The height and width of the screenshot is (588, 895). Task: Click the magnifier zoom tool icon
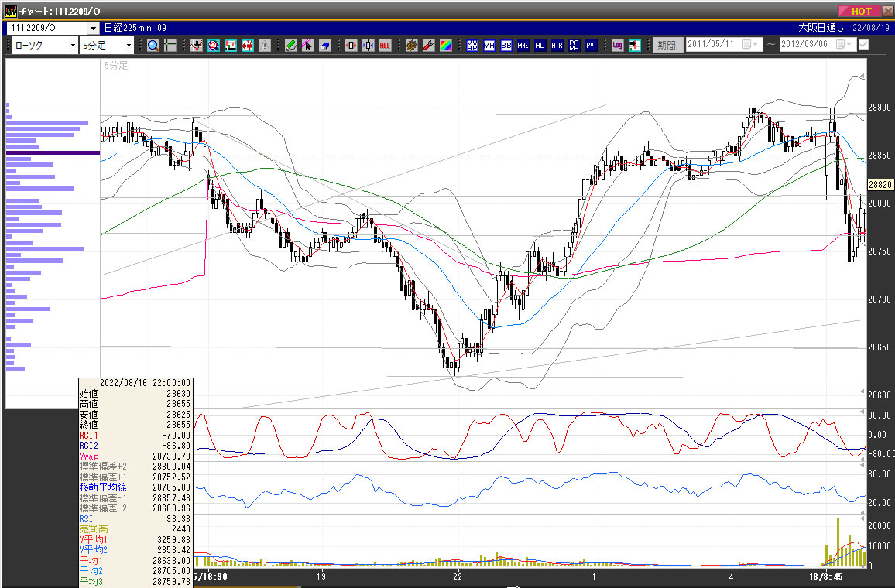[x=153, y=46]
